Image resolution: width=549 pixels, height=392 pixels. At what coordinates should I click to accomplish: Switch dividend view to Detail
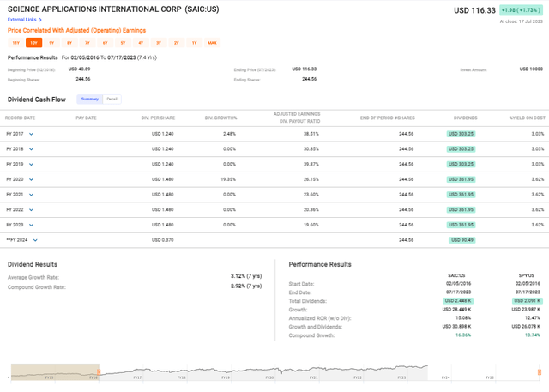tap(112, 99)
